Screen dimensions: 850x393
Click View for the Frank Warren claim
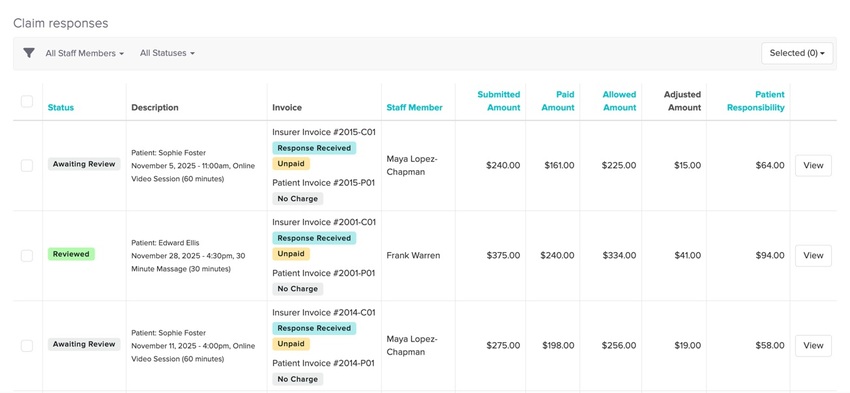pyautogui.click(x=813, y=255)
